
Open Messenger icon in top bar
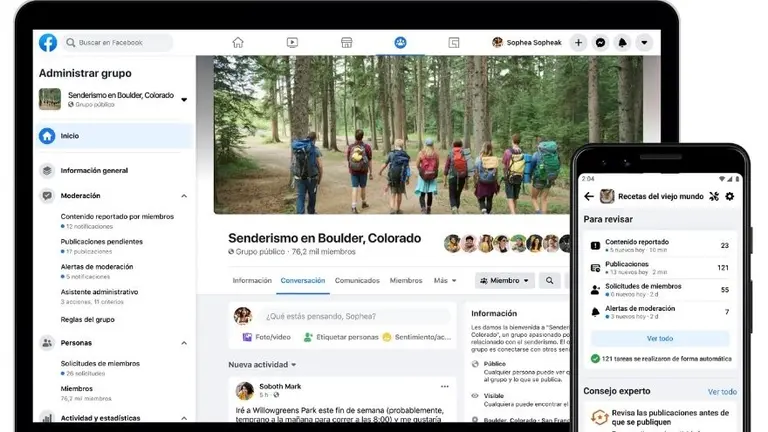click(x=600, y=43)
